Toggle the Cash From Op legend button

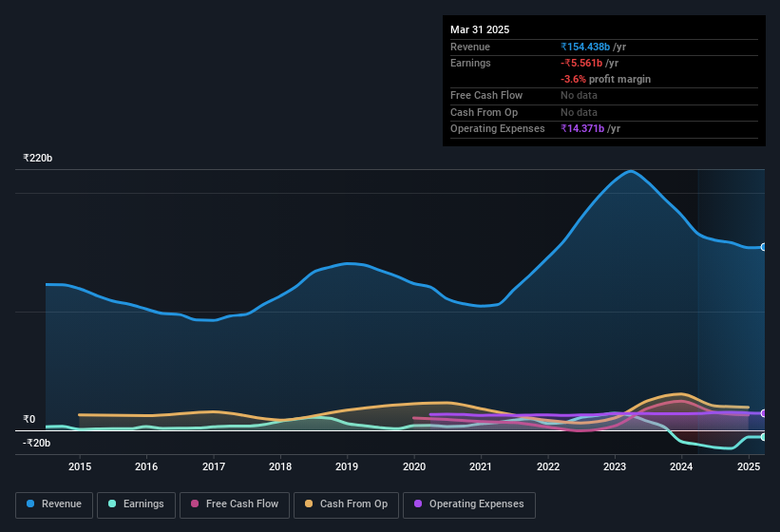[x=346, y=504]
